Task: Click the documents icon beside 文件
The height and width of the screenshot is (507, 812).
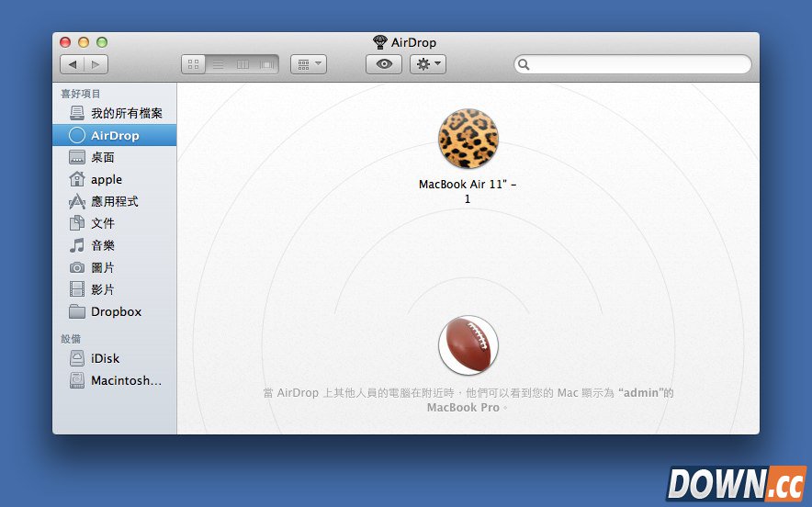Action: [x=76, y=223]
